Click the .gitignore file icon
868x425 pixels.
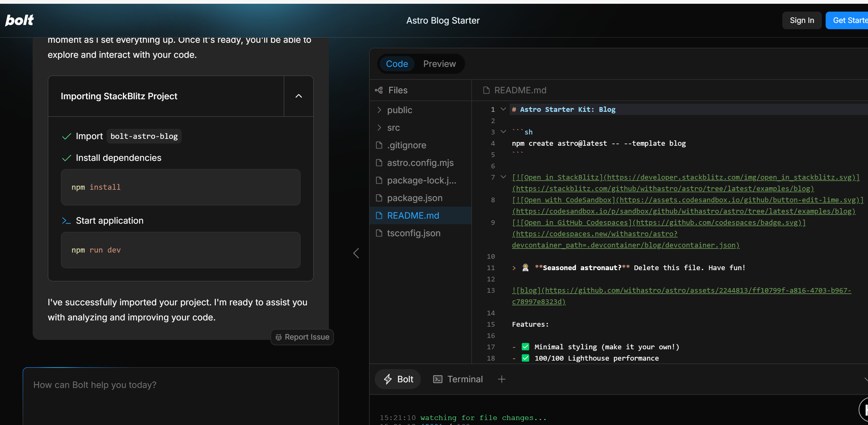pos(379,145)
